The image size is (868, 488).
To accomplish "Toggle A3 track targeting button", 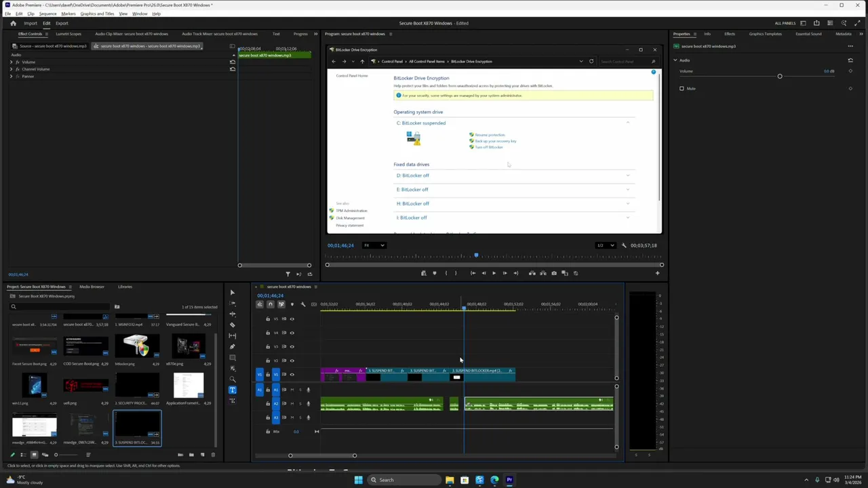I will (x=276, y=418).
